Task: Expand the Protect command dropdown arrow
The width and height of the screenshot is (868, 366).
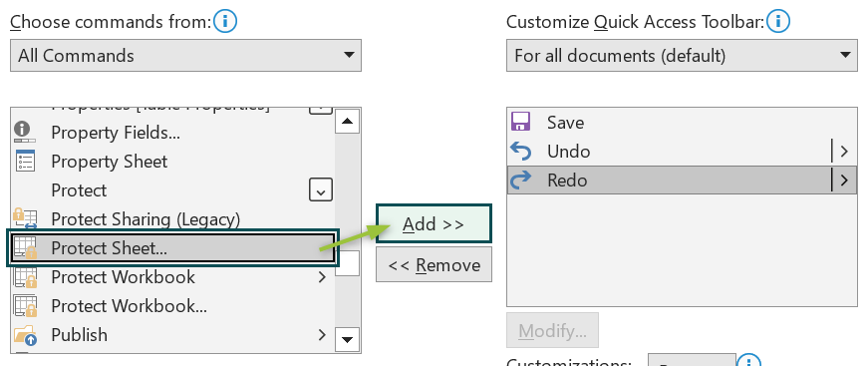Action: (321, 189)
